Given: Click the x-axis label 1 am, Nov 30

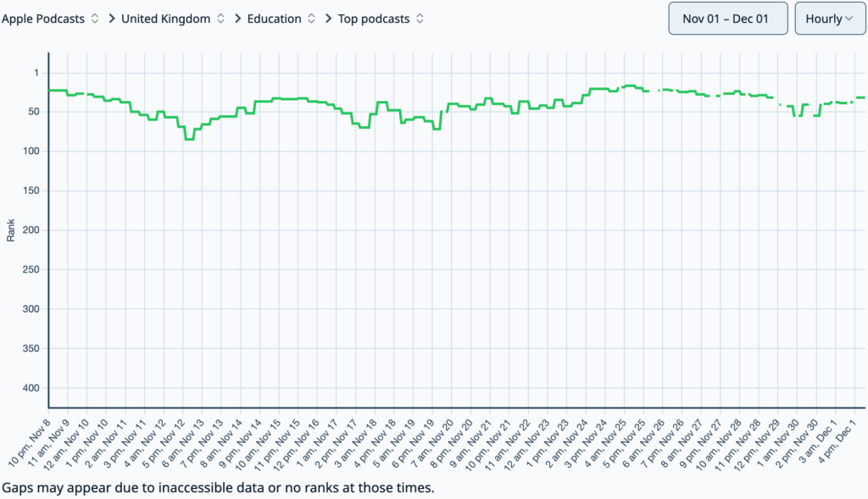Looking at the screenshot, I should tap(777, 444).
